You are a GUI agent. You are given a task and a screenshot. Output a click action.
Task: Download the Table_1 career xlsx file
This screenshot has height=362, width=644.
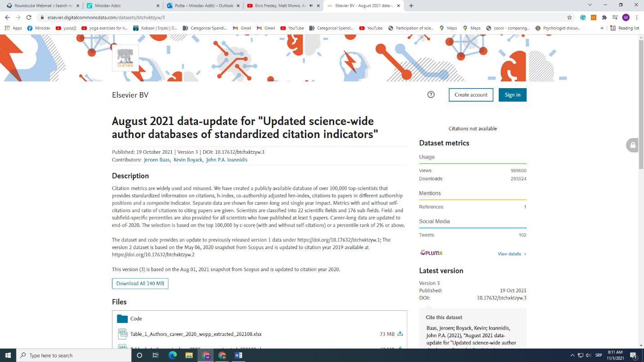pos(400,334)
